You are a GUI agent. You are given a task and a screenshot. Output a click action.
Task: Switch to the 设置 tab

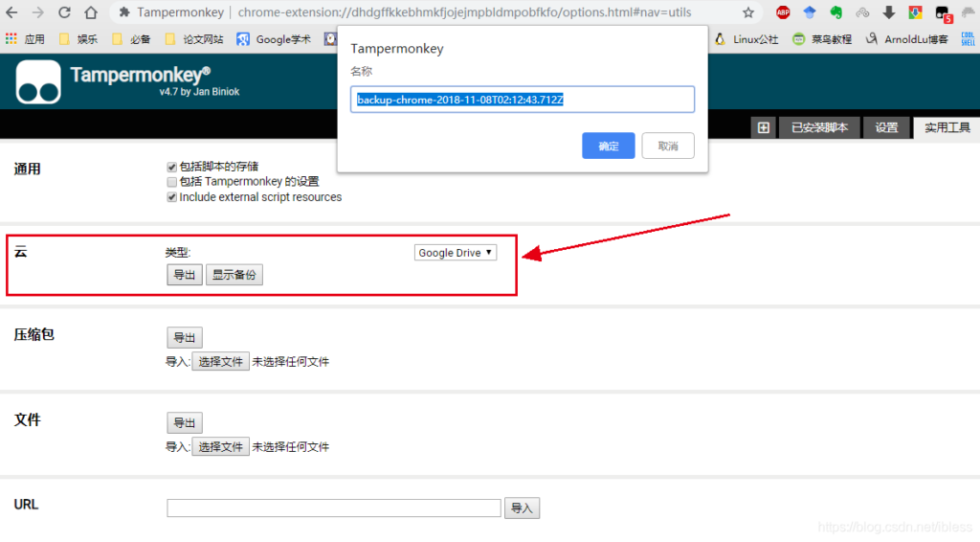pyautogui.click(x=886, y=127)
